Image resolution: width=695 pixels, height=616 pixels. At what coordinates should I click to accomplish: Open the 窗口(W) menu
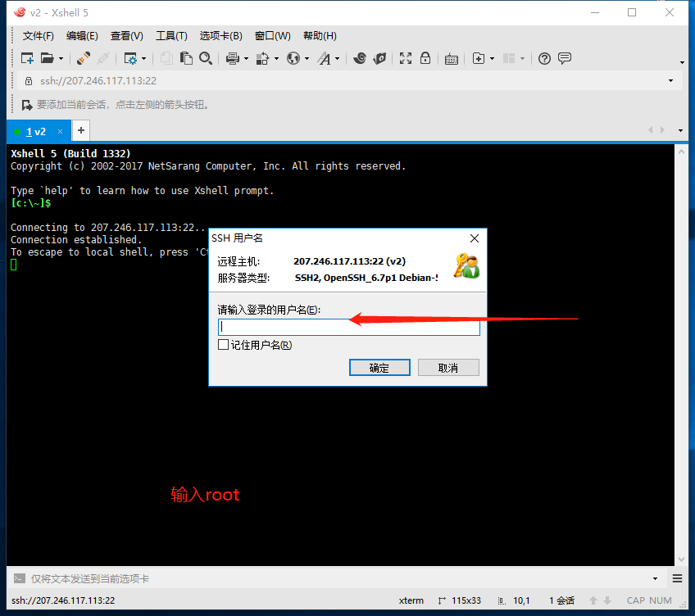pyautogui.click(x=273, y=36)
